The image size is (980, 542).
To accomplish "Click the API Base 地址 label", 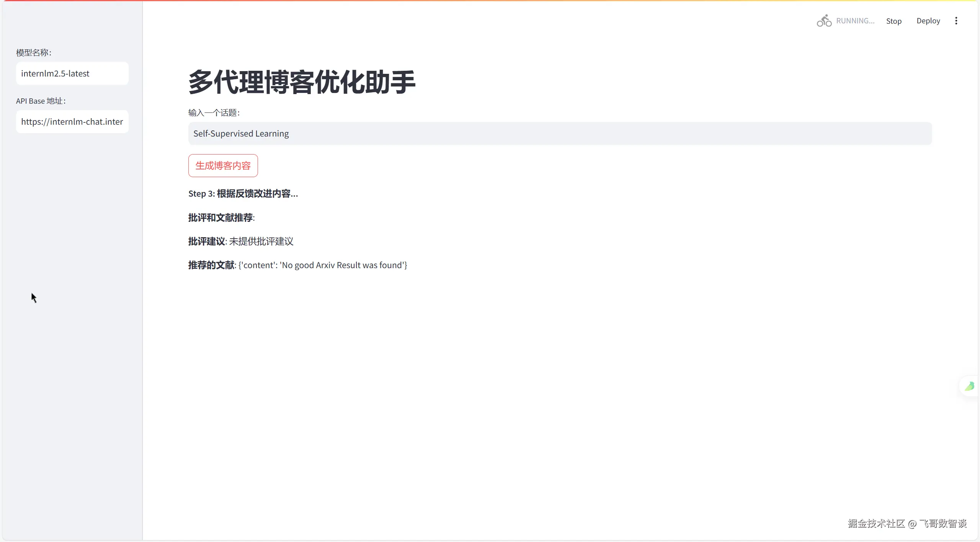I will click(41, 101).
